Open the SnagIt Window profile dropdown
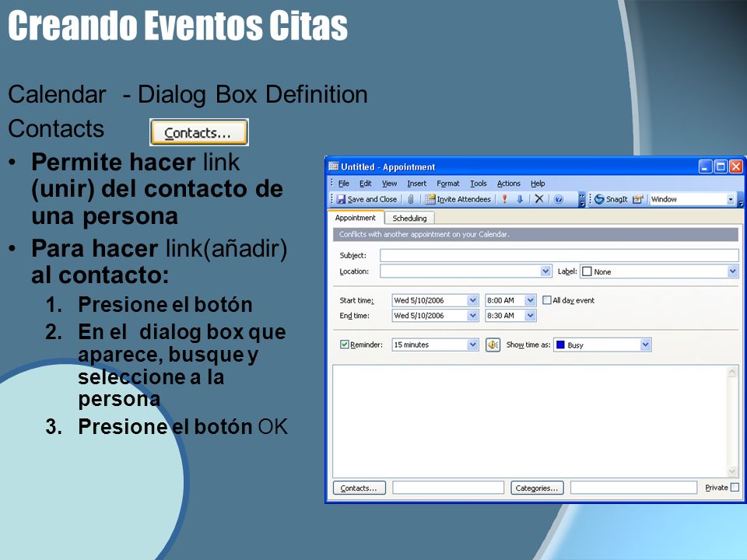747x560 pixels. (x=731, y=200)
